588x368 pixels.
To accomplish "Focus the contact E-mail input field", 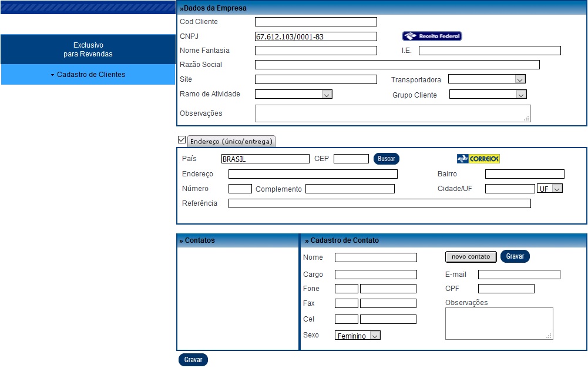I will (x=519, y=275).
